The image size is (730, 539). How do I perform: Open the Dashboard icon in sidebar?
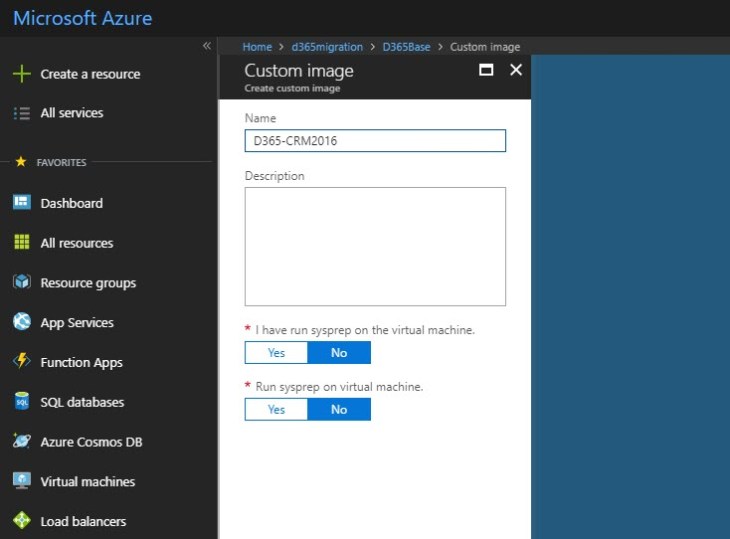click(x=21, y=203)
